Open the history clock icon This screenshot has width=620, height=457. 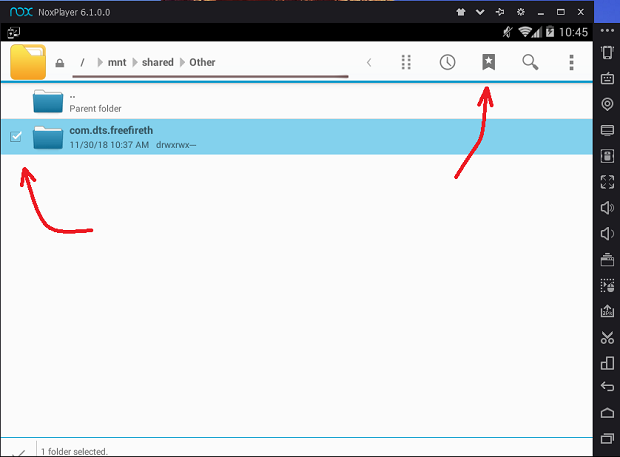pyautogui.click(x=447, y=62)
